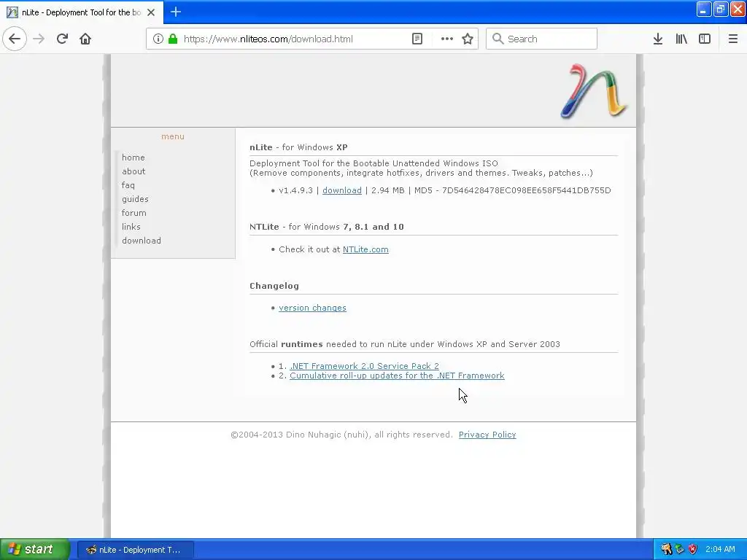
Task: Click the nLite colorful logo
Action: click(x=594, y=91)
